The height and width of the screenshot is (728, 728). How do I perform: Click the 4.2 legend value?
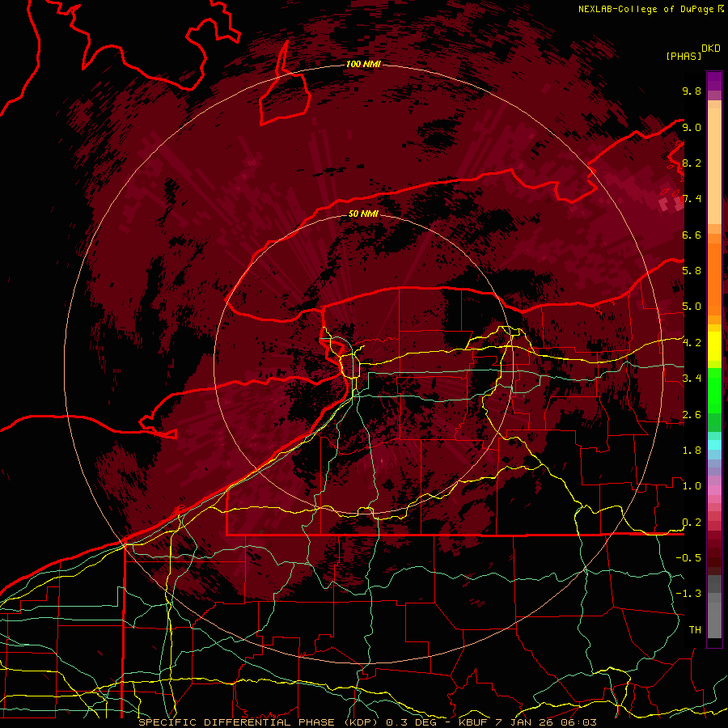(692, 343)
